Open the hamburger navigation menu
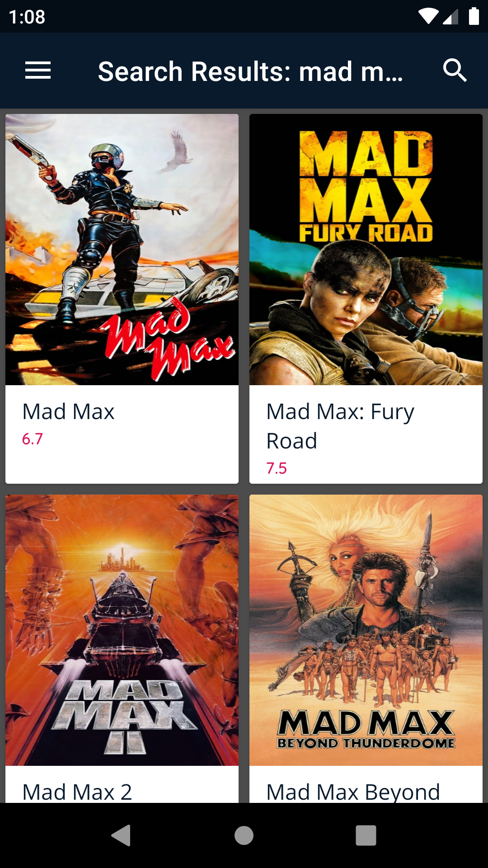The height and width of the screenshot is (868, 488). click(x=38, y=71)
